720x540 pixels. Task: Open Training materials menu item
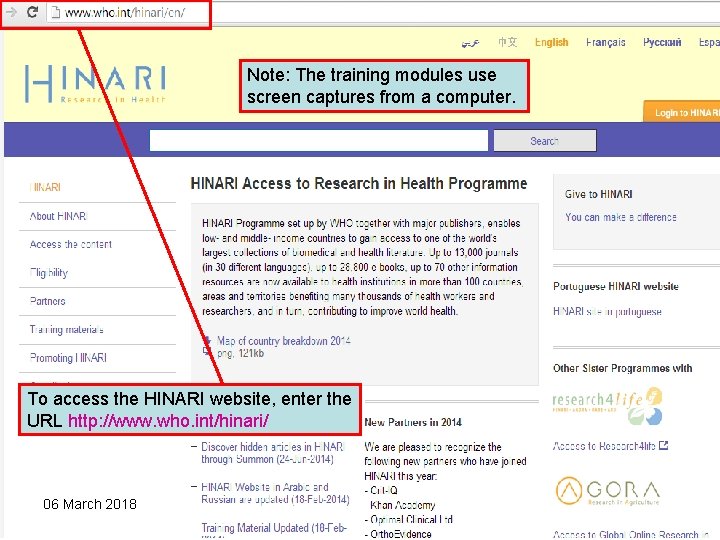[x=67, y=329]
